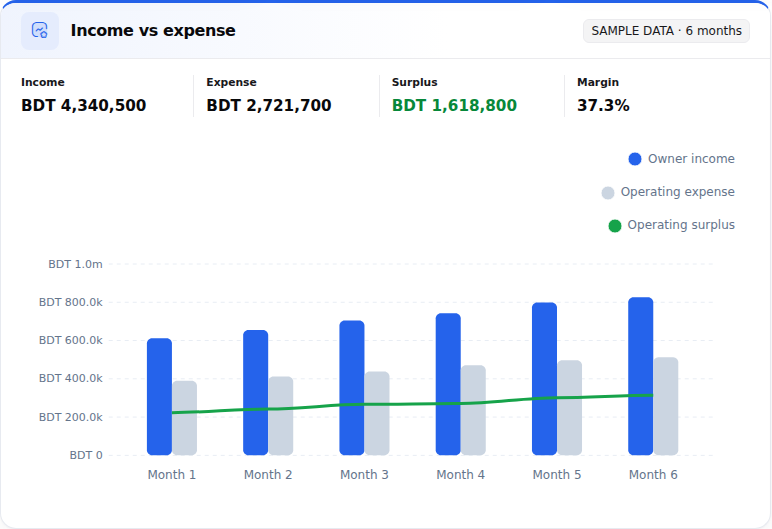Click the SAMPLE DATA 6 months badge
Screen dimensions: 772x529
coord(666,31)
